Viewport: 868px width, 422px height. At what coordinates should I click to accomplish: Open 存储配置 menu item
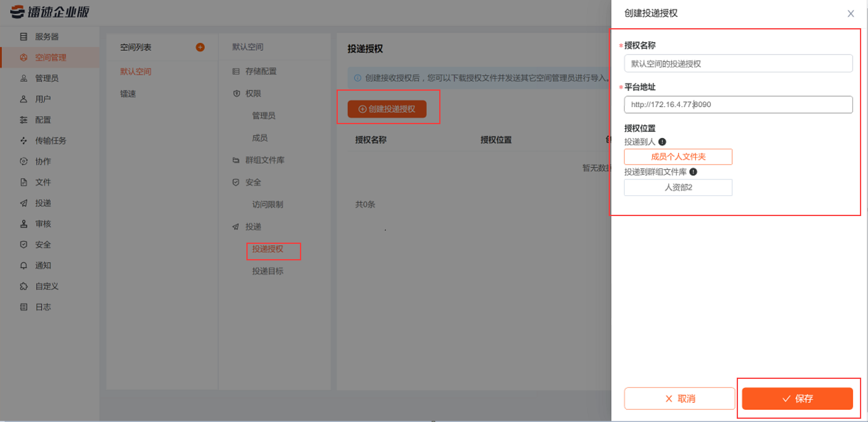[x=260, y=71]
